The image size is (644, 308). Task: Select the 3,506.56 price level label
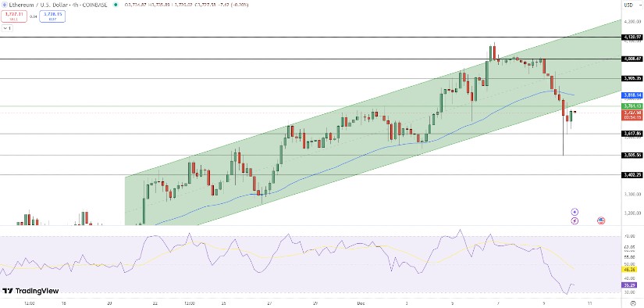click(632, 155)
